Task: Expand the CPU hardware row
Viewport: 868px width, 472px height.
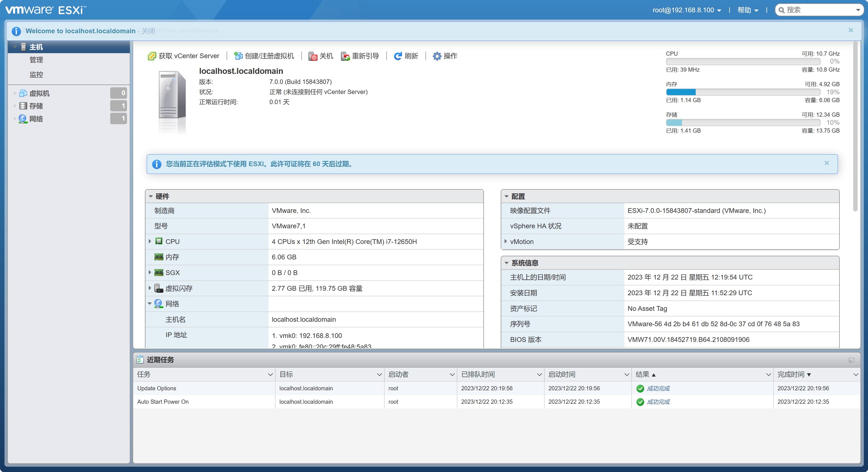Action: click(150, 241)
